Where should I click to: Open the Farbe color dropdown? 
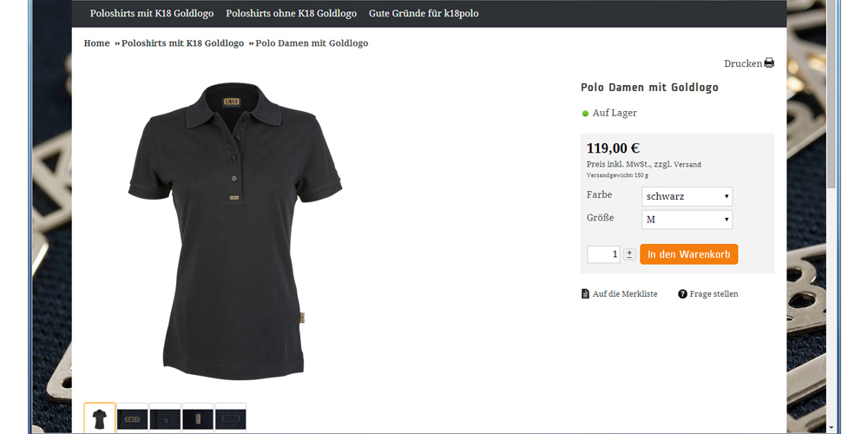(x=687, y=196)
